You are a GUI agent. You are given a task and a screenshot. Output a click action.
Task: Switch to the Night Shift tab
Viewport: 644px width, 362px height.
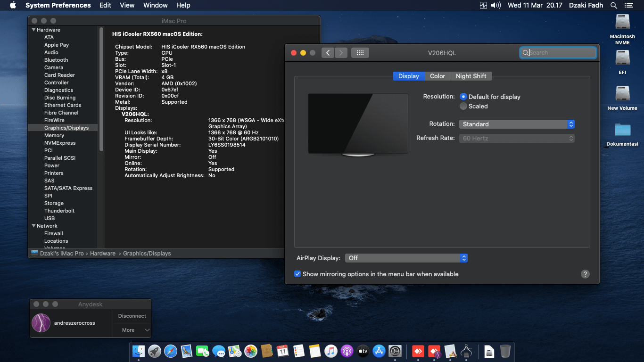(x=471, y=76)
